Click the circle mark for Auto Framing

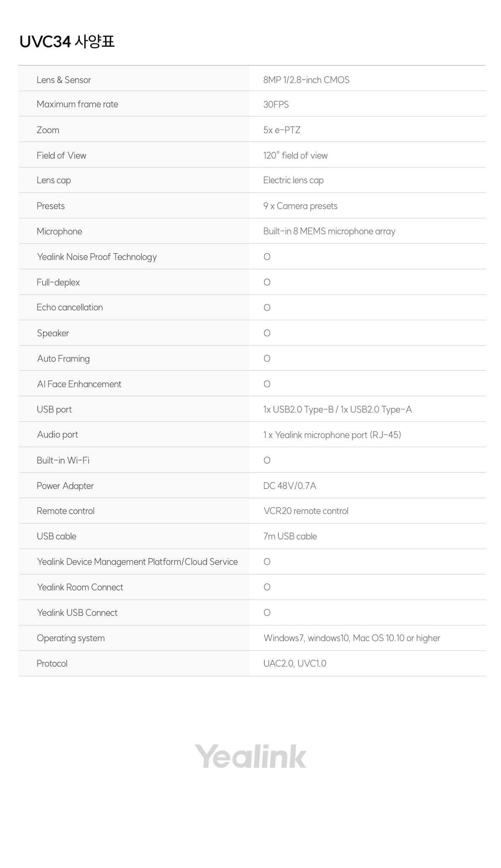(x=267, y=359)
